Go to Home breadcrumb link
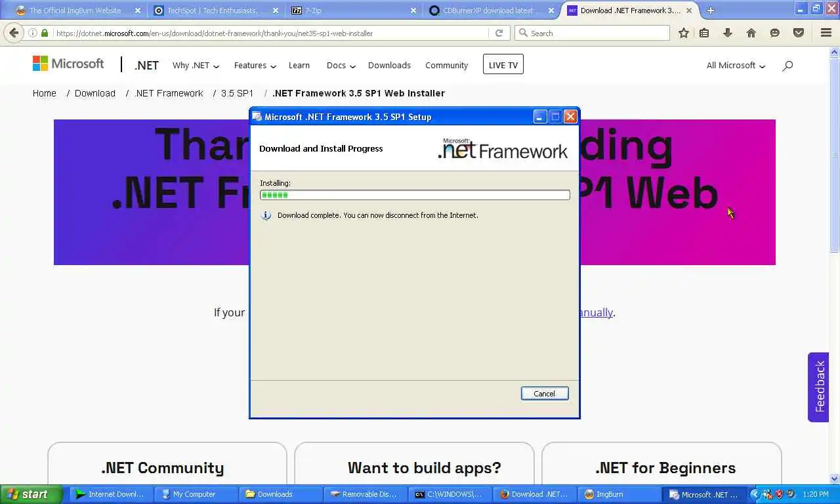 (x=45, y=93)
